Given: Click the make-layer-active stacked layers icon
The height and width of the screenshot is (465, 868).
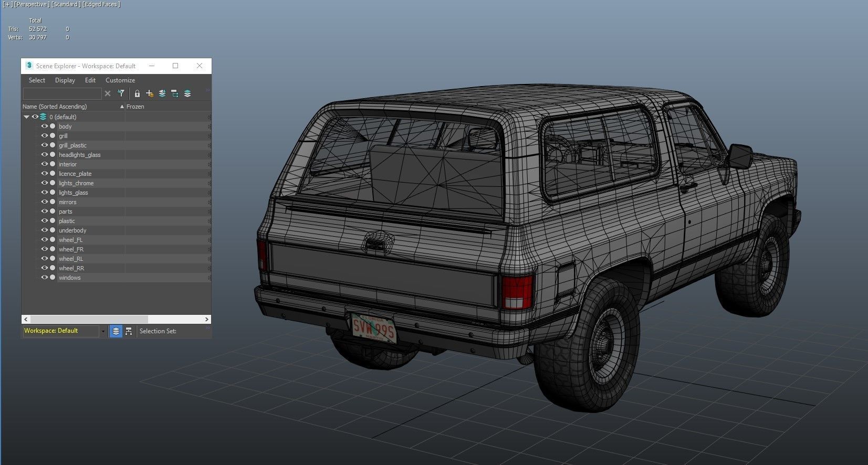Looking at the screenshot, I should coord(187,93).
